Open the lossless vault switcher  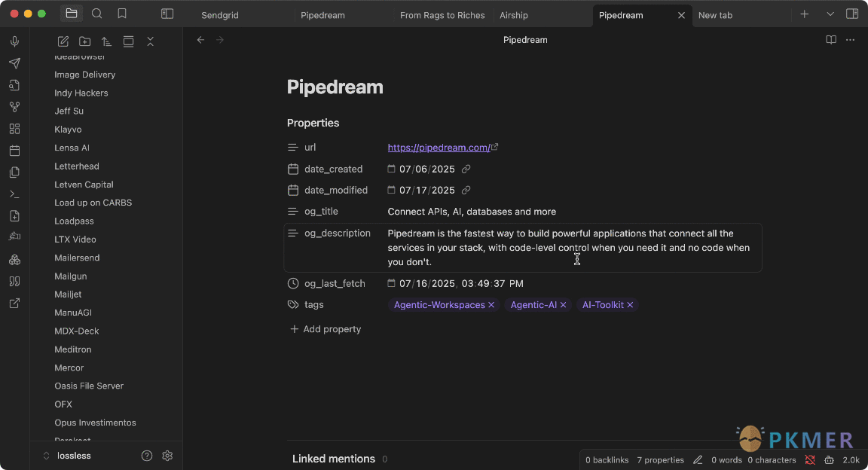[x=66, y=456]
